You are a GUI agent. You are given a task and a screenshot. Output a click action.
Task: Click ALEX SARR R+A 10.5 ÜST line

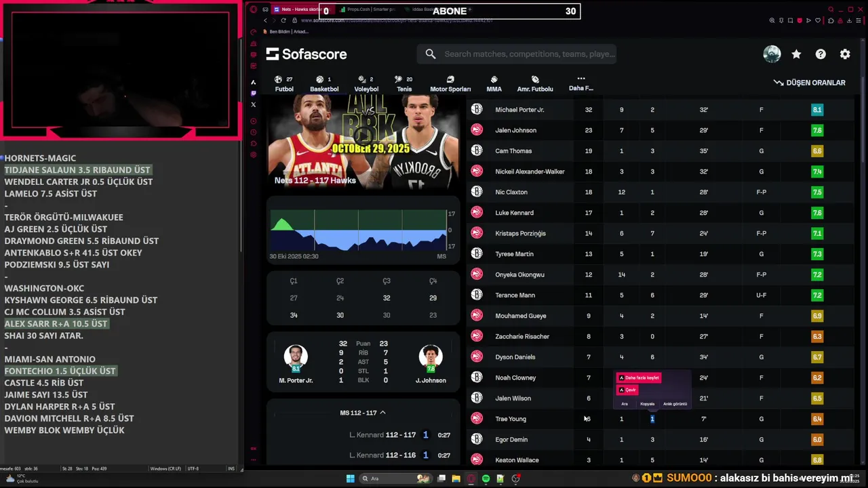(x=56, y=324)
